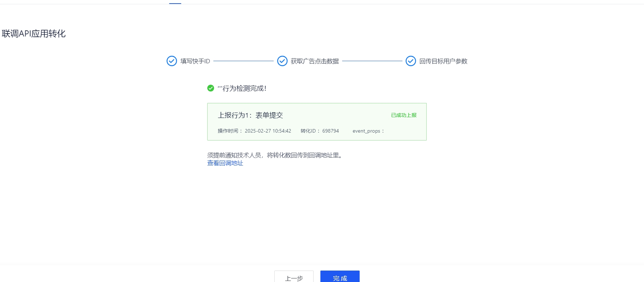Screen dimensions: 644x282
Task: Click the green success icon beside 行为检测完成
Action: 211,88
